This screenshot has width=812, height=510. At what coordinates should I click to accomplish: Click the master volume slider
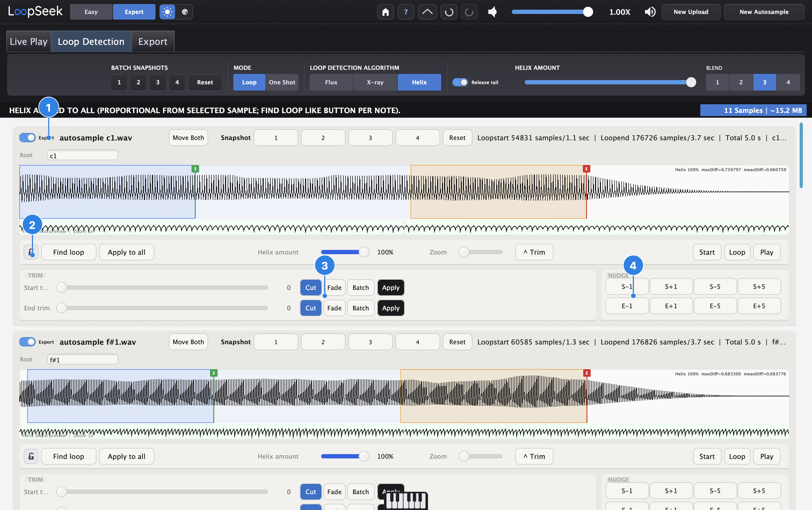click(x=552, y=12)
